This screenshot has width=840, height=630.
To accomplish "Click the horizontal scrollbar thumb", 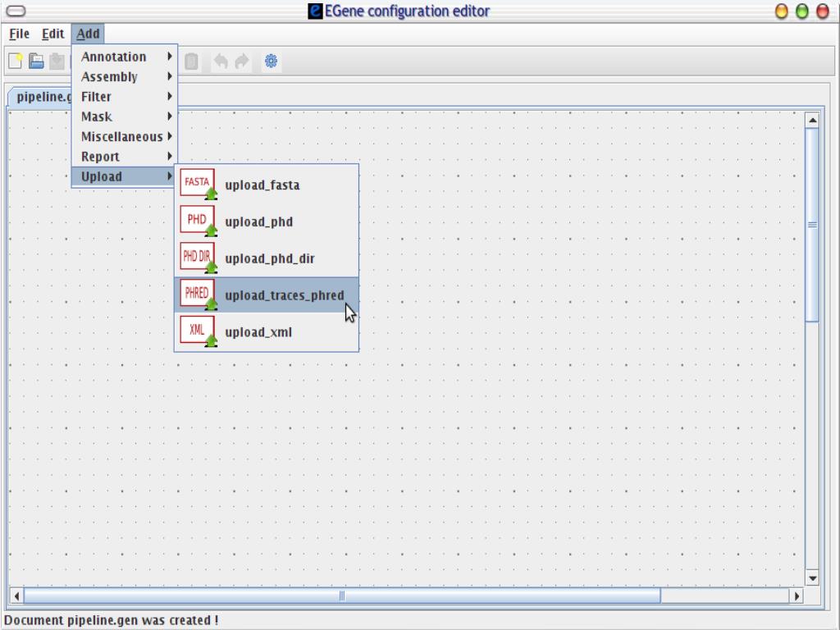I will click(x=342, y=596).
